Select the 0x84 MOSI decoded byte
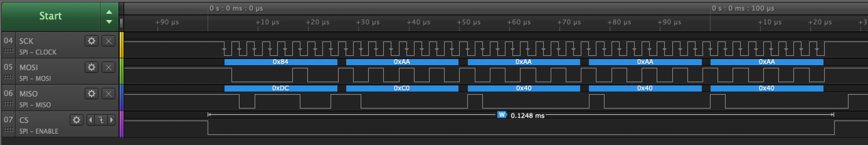The width and height of the screenshot is (868, 145). 281,62
